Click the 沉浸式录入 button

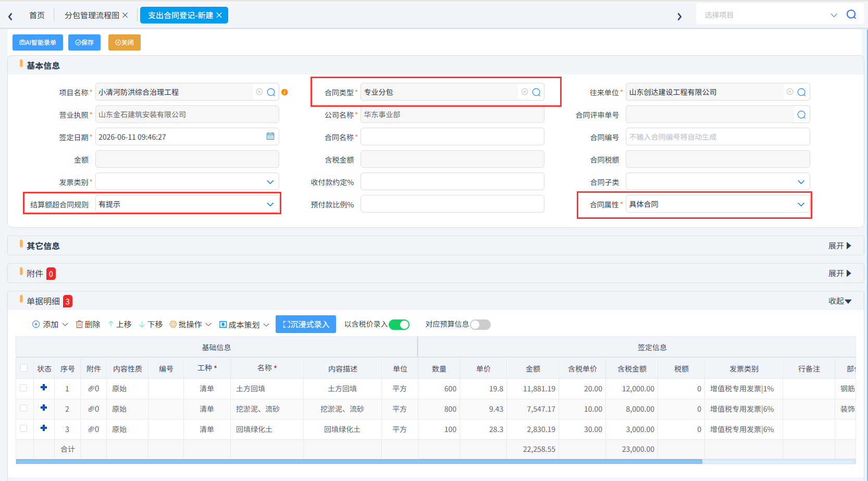tap(306, 324)
